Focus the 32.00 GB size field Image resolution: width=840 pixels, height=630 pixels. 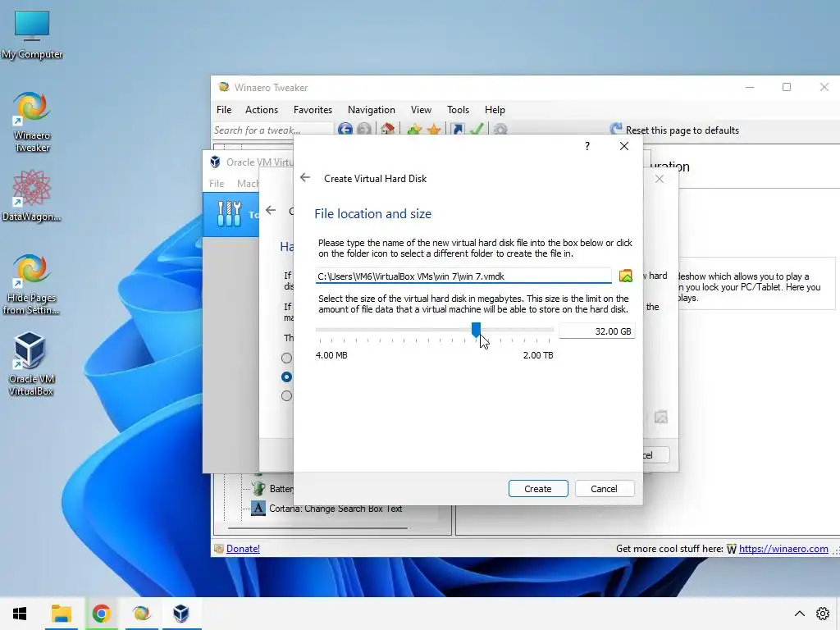[597, 331]
